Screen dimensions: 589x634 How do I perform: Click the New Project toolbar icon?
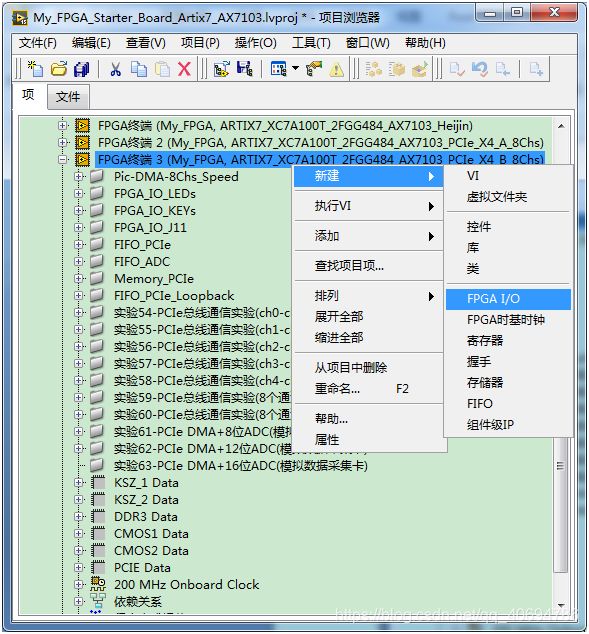pyautogui.click(x=35, y=69)
